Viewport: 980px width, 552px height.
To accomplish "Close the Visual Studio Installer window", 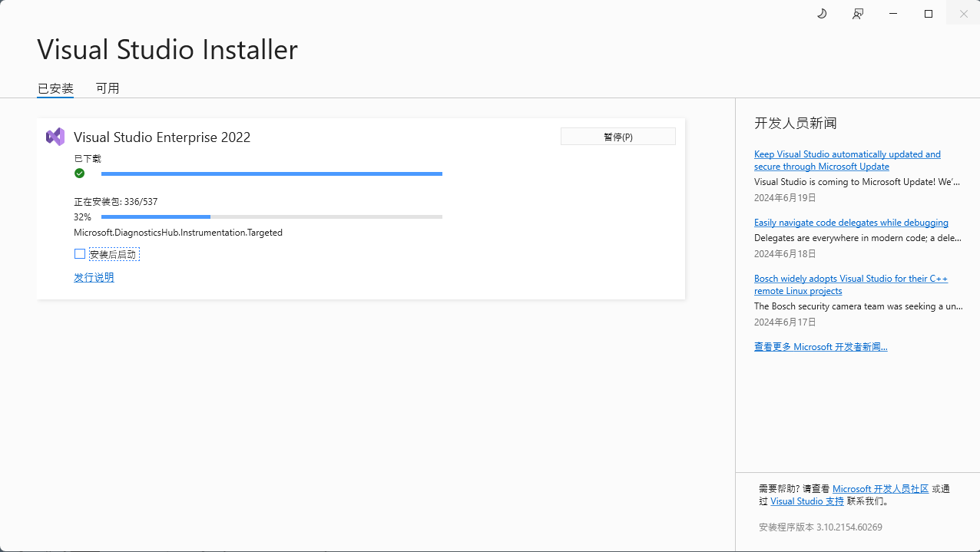I will [x=963, y=14].
